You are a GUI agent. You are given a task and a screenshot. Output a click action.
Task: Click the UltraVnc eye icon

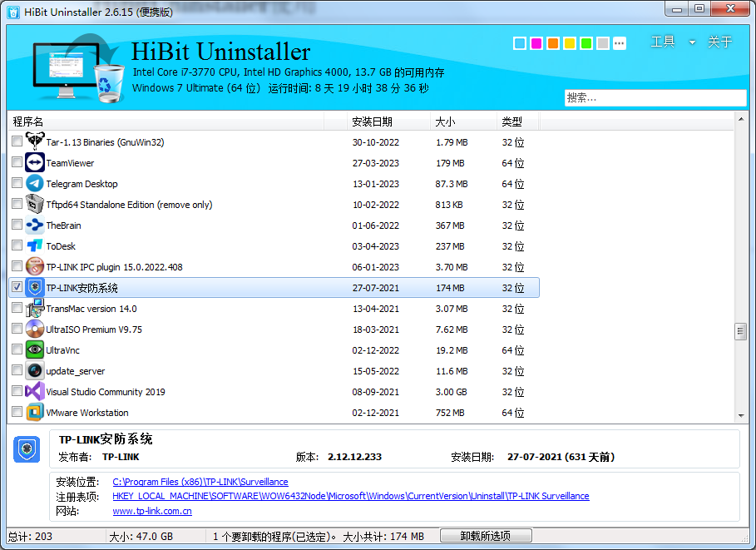point(35,350)
